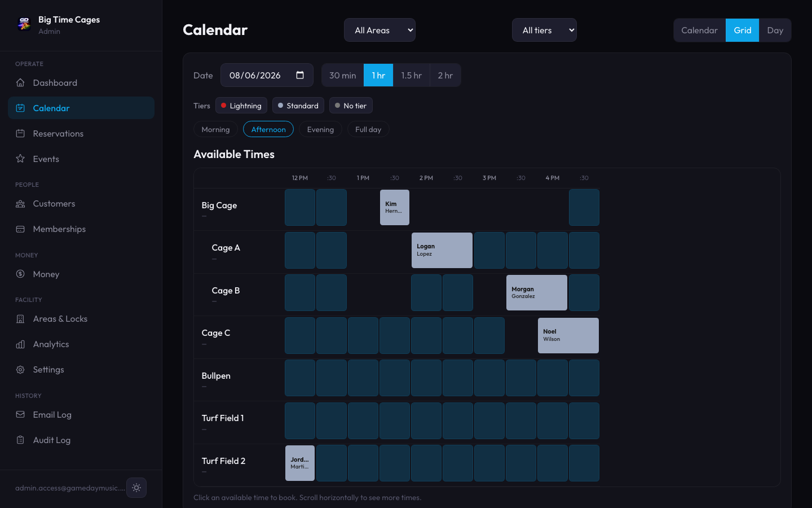
Task: Click the Turf Field 2 row label
Action: click(x=223, y=461)
